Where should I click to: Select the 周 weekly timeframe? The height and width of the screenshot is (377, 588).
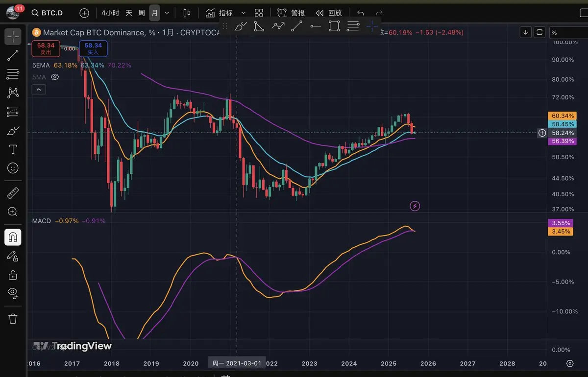[x=142, y=13]
